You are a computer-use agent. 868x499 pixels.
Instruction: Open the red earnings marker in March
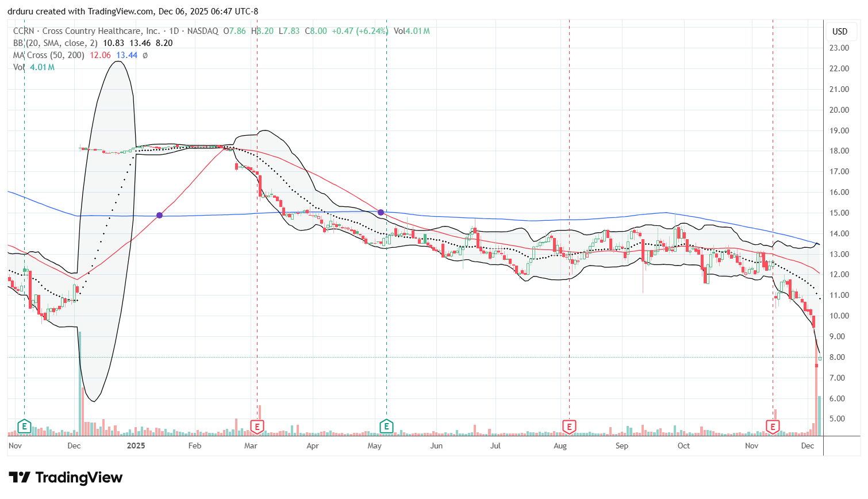[257, 427]
